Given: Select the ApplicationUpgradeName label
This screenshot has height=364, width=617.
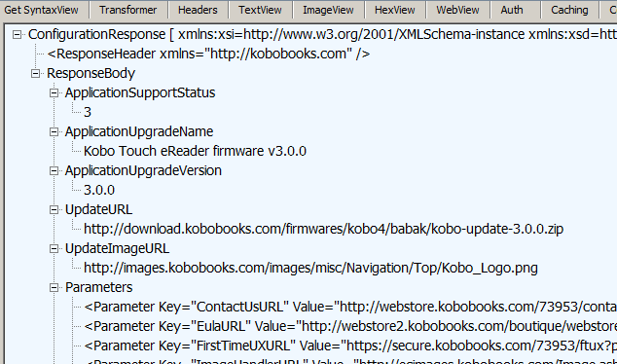Looking at the screenshot, I should (x=139, y=131).
